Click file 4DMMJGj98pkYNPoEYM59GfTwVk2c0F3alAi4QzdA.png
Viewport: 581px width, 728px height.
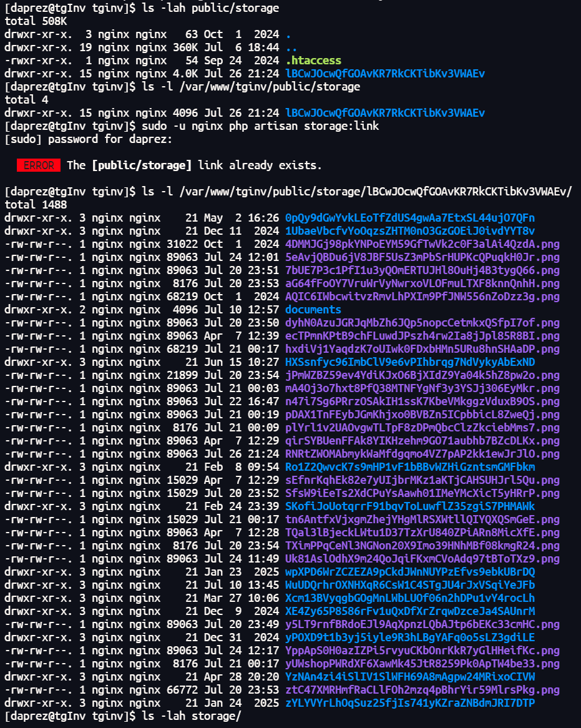click(x=422, y=244)
